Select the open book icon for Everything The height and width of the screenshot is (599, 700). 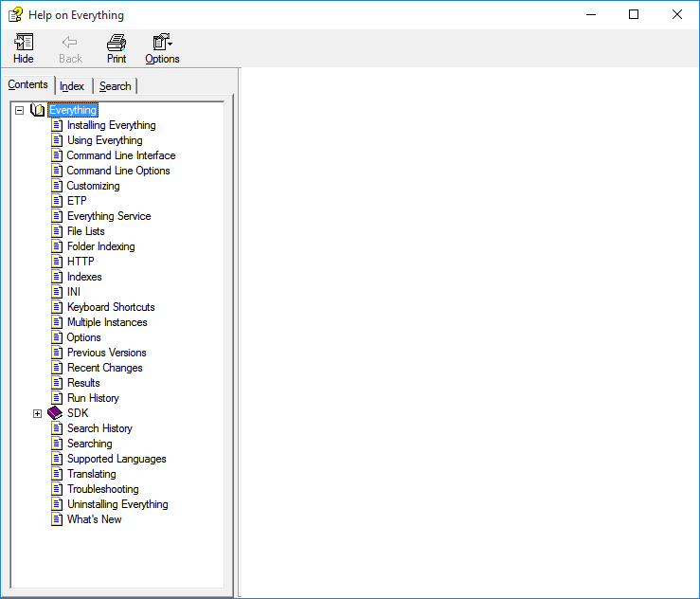[38, 110]
